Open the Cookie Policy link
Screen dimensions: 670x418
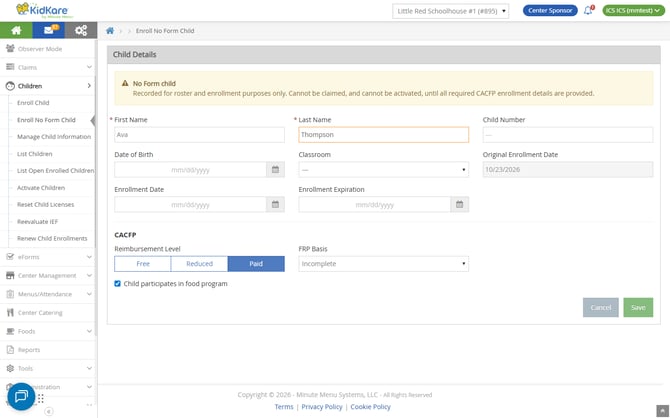pyautogui.click(x=370, y=407)
